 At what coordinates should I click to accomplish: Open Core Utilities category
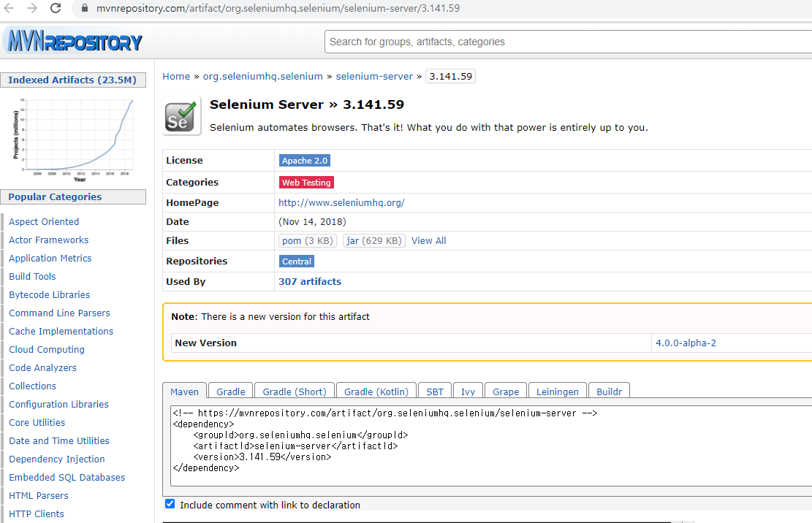pyautogui.click(x=37, y=423)
